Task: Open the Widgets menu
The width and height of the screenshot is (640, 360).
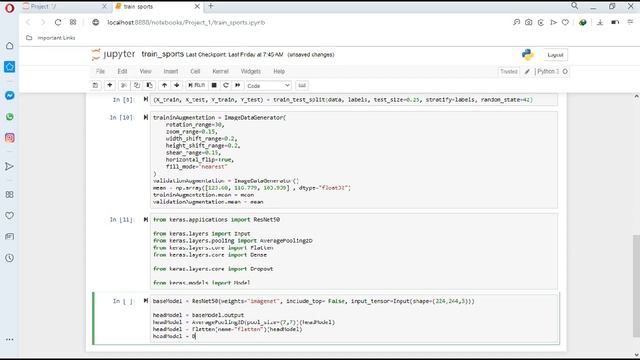Action: pyautogui.click(x=251, y=71)
